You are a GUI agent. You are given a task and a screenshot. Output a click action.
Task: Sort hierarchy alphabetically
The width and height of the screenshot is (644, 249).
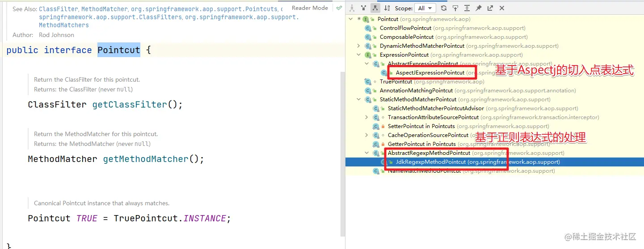(x=387, y=8)
